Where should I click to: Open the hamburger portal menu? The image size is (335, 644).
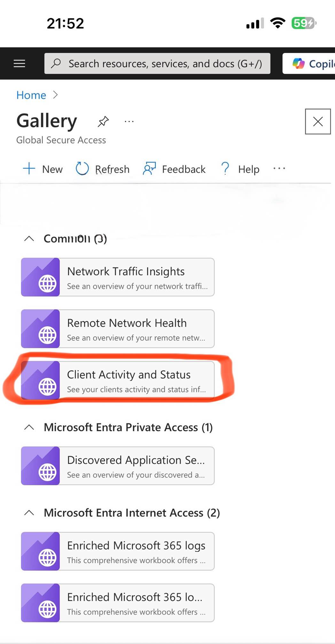coord(19,64)
